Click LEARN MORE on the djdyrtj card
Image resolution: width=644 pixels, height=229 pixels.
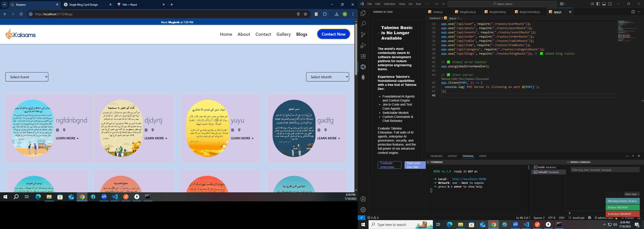point(156,138)
